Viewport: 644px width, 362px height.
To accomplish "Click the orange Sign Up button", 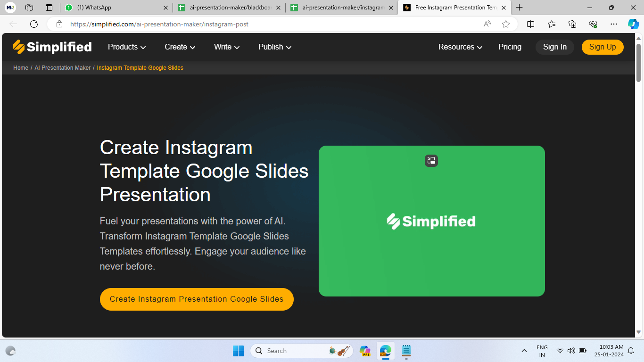I will coord(603,47).
